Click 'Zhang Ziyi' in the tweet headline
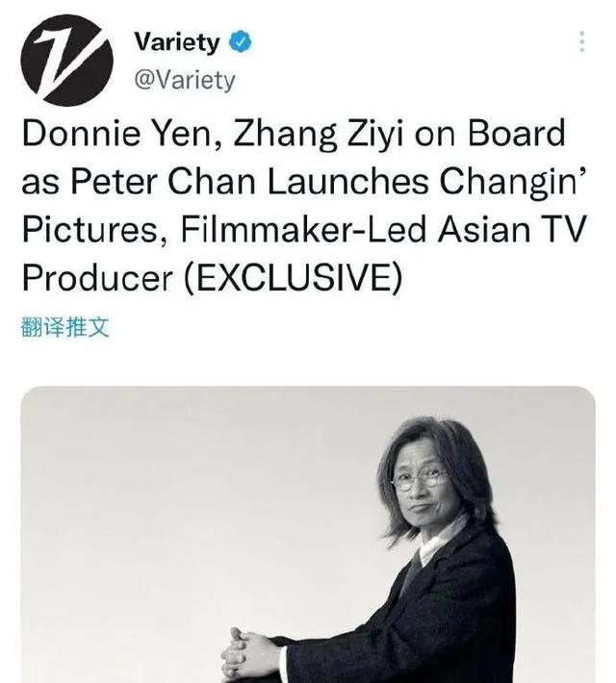The width and height of the screenshot is (616, 683). [x=319, y=134]
